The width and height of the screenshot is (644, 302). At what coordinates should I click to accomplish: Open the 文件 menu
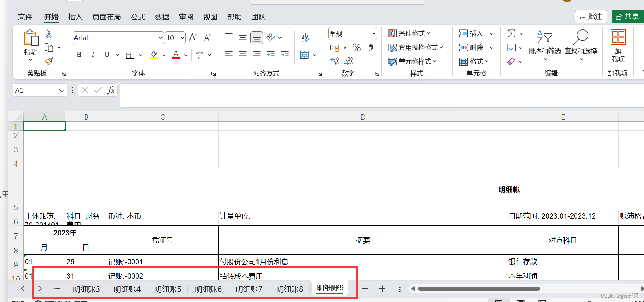(25, 17)
